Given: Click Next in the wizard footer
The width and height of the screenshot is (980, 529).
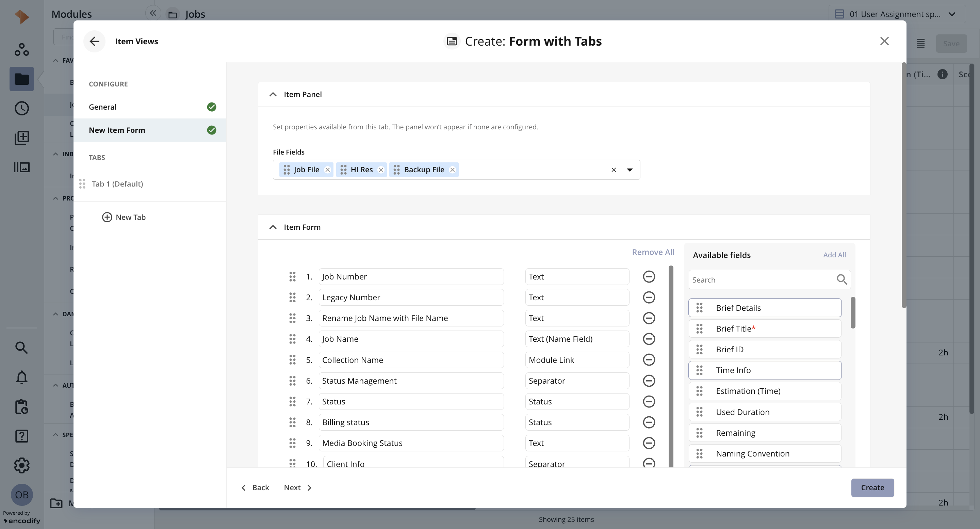Looking at the screenshot, I should pos(298,487).
